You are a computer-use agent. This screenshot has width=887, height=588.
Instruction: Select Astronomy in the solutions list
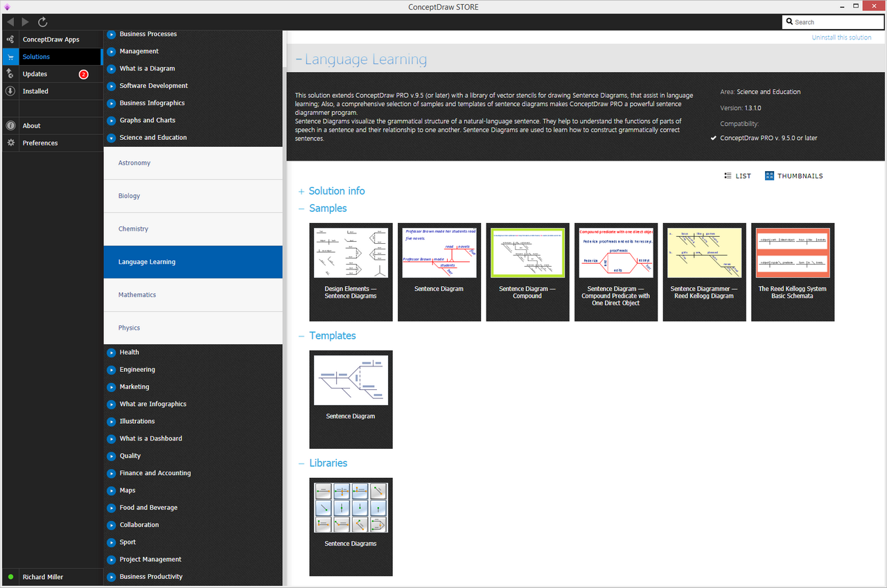(193, 163)
